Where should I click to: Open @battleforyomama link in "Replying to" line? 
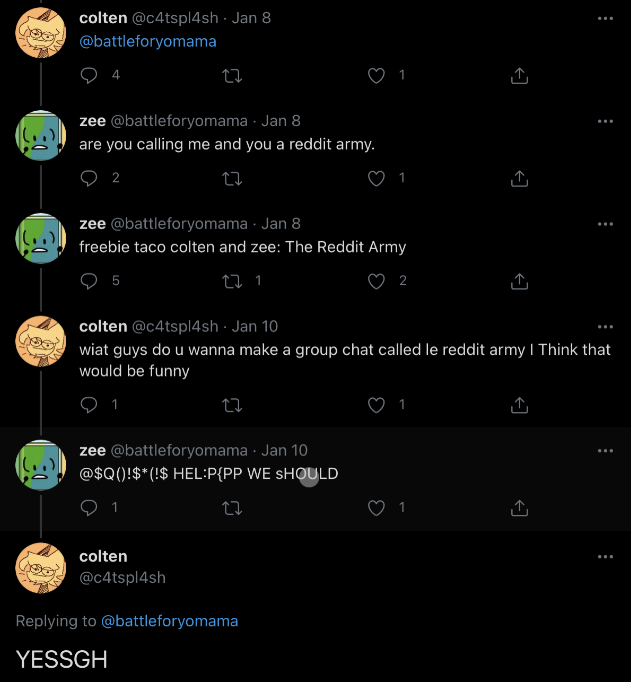coord(170,621)
